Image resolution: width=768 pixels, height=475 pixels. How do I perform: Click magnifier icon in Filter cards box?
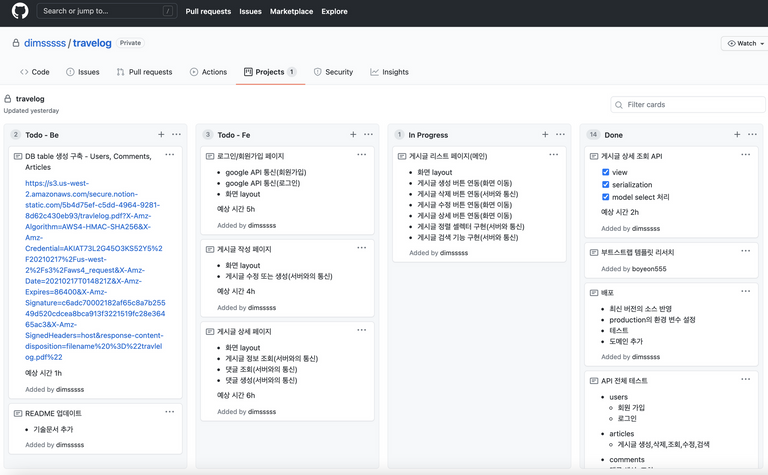point(619,105)
